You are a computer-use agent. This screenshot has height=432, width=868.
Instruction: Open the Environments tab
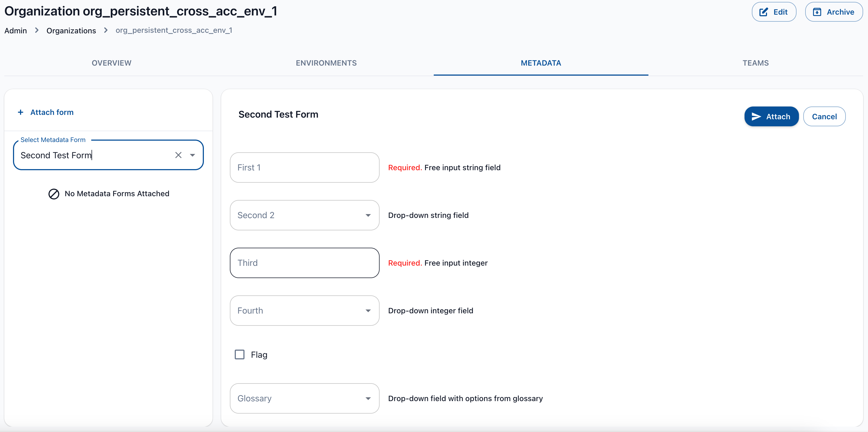326,63
